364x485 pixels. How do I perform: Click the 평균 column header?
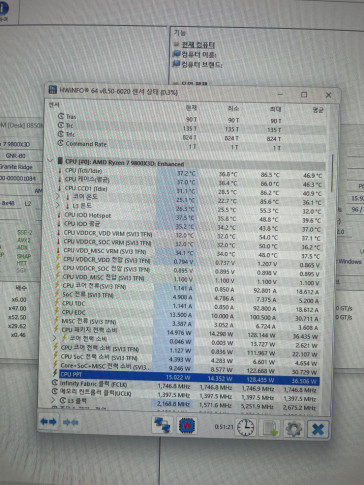(x=317, y=110)
